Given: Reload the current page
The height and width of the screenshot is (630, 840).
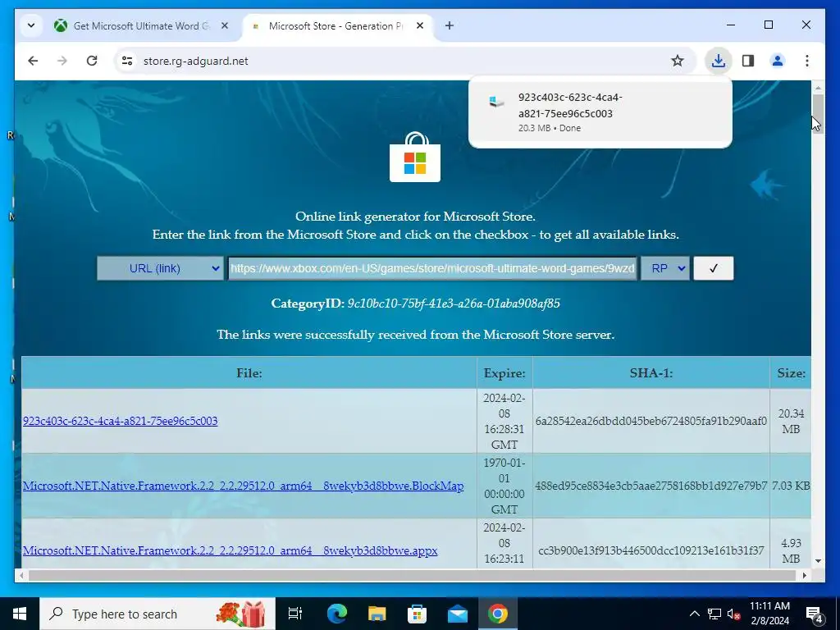Looking at the screenshot, I should 92,61.
